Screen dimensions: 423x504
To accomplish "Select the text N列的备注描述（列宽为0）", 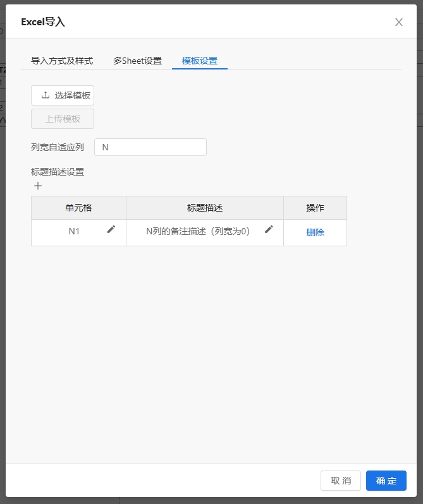I will coord(198,231).
